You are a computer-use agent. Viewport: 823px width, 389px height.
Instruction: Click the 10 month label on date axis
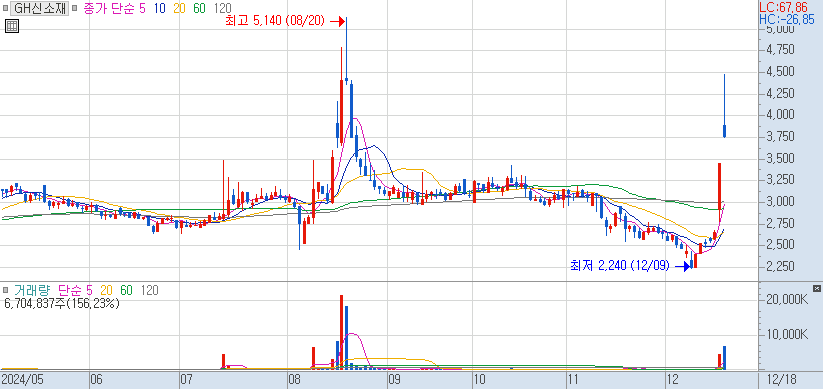click(479, 379)
